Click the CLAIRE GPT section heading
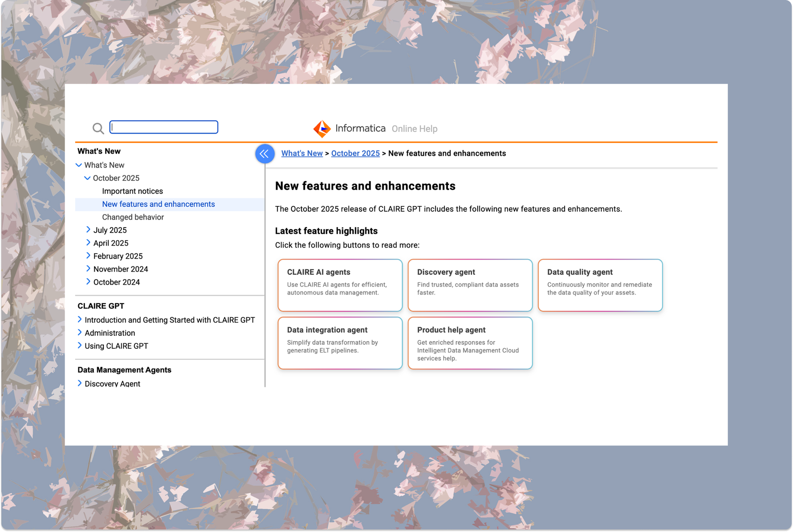The width and height of the screenshot is (793, 532). click(101, 306)
